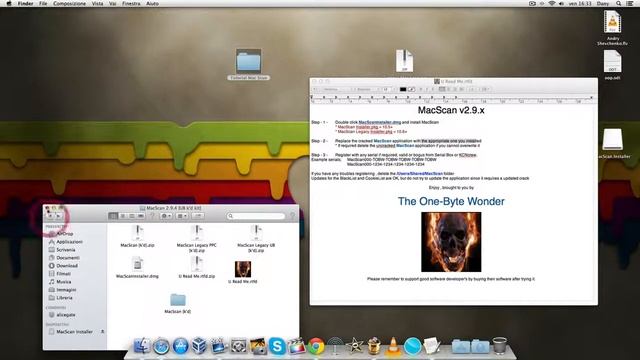Go forward in Finder window
Viewport: 640px width, 360px height.
(x=58, y=216)
